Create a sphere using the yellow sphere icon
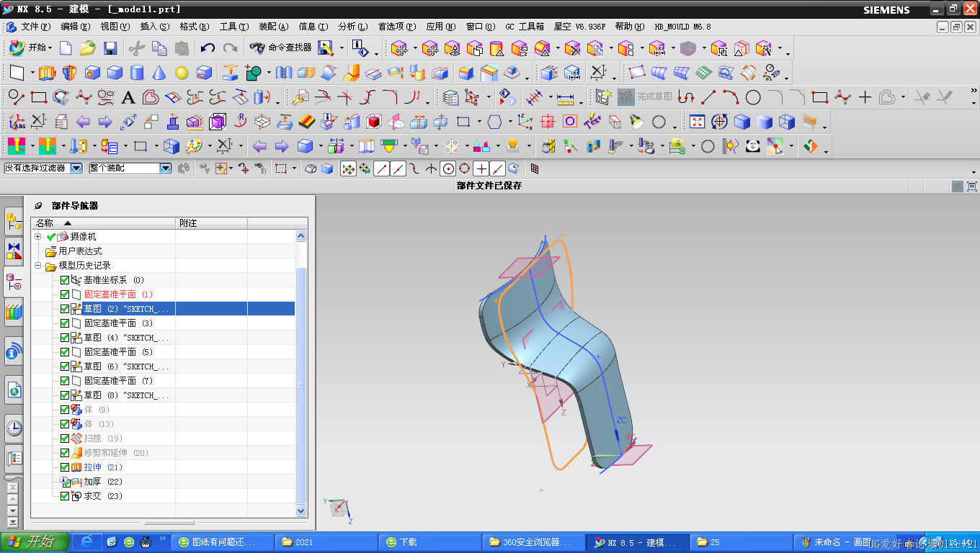This screenshot has width=980, height=553. 182,73
